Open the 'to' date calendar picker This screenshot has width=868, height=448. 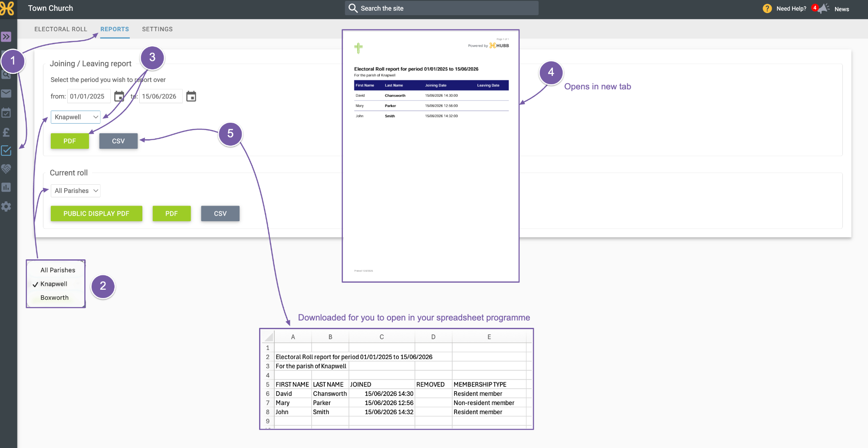(x=191, y=96)
